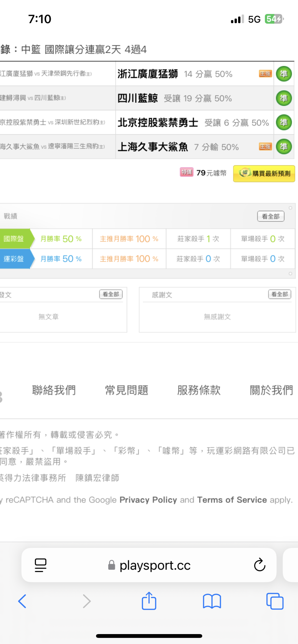Open 常見問題 footer link
298x644 pixels.
click(126, 390)
